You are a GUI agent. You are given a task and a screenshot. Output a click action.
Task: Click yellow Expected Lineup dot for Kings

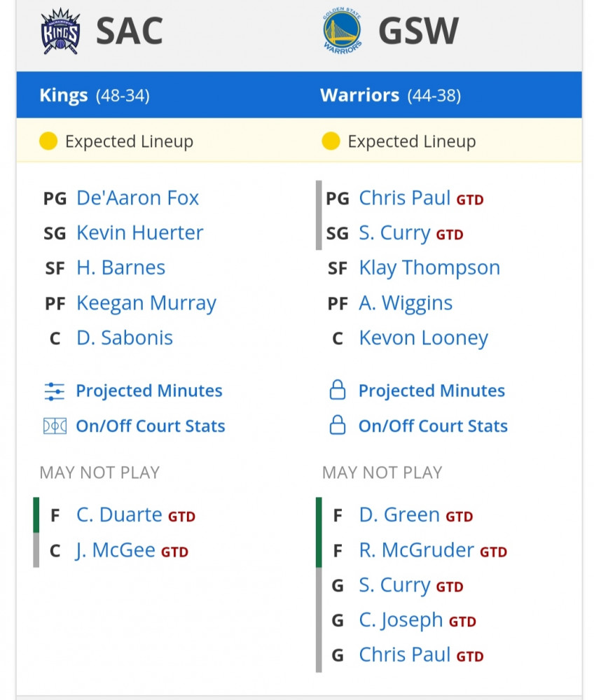tap(48, 141)
